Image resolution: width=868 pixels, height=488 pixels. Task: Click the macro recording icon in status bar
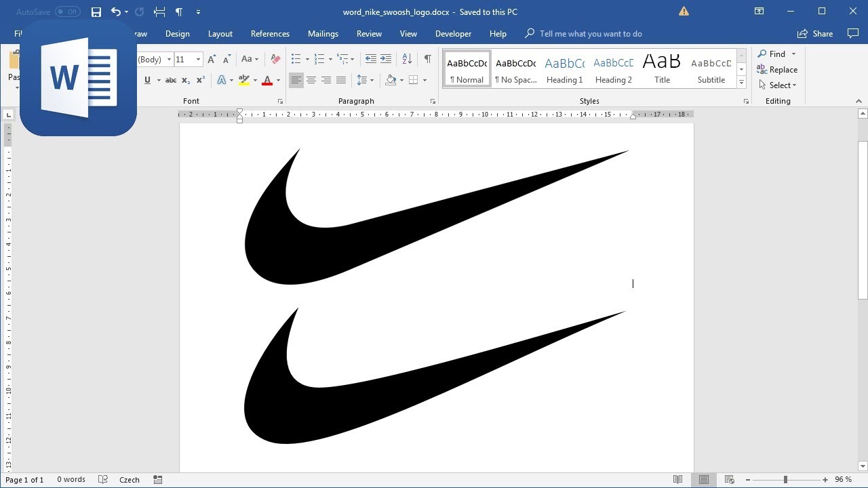(158, 479)
